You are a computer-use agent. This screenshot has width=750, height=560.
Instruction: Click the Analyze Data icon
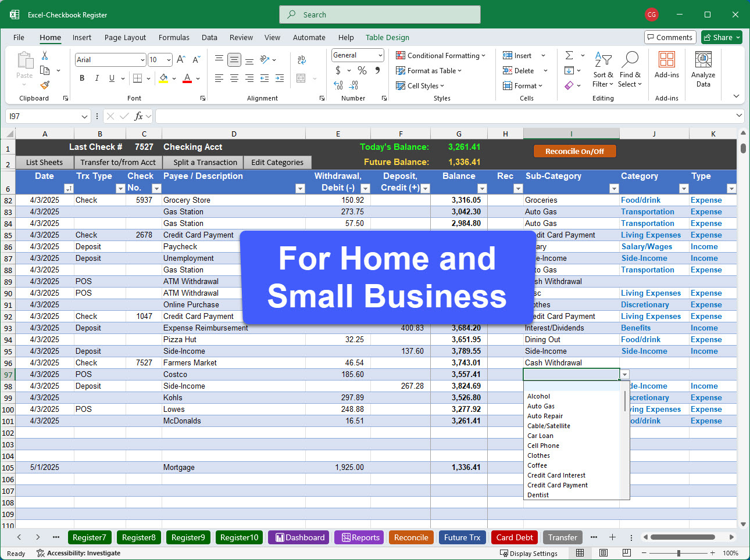pyautogui.click(x=703, y=70)
